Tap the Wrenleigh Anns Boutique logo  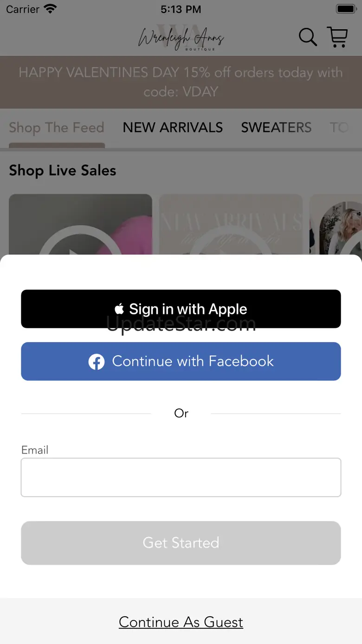(x=181, y=37)
